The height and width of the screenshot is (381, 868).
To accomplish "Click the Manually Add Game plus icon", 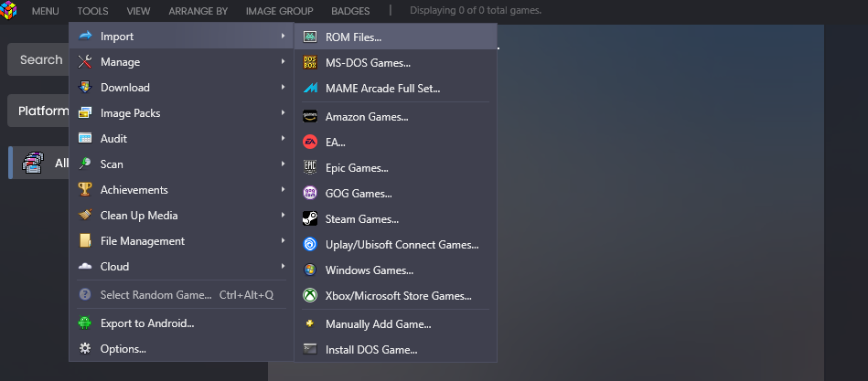I will (x=310, y=323).
